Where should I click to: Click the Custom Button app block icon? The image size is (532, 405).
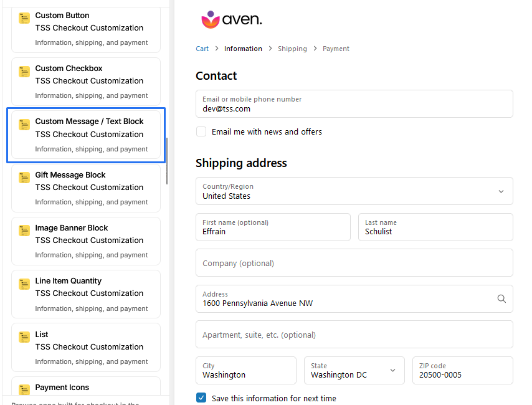[24, 18]
